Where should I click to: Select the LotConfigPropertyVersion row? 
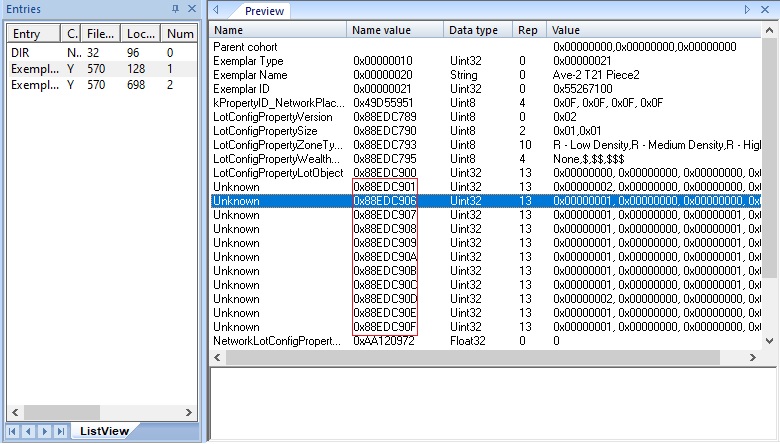(x=485, y=117)
